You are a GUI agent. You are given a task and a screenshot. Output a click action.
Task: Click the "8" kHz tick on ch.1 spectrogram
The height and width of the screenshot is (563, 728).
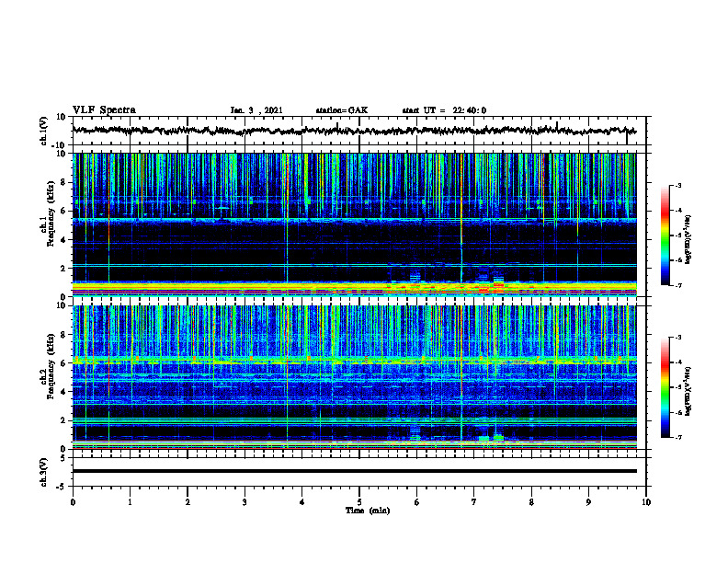click(x=63, y=182)
